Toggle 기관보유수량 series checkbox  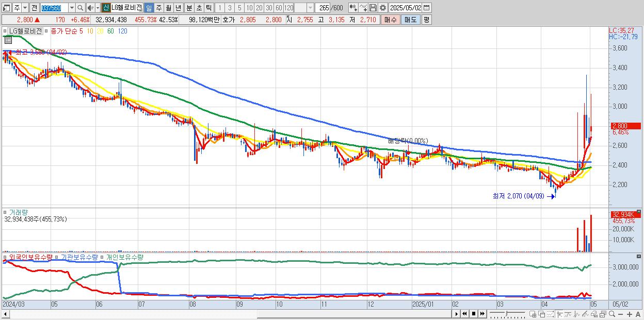[57, 257]
